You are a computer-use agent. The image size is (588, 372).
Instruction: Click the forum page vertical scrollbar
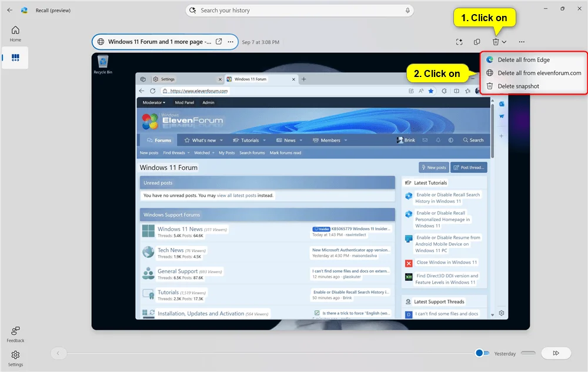click(x=492, y=131)
